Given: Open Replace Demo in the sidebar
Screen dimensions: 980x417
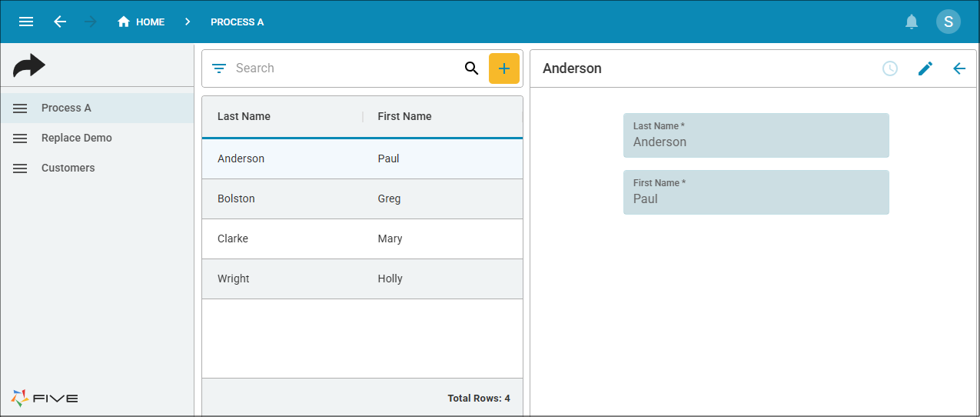Looking at the screenshot, I should (x=97, y=138).
